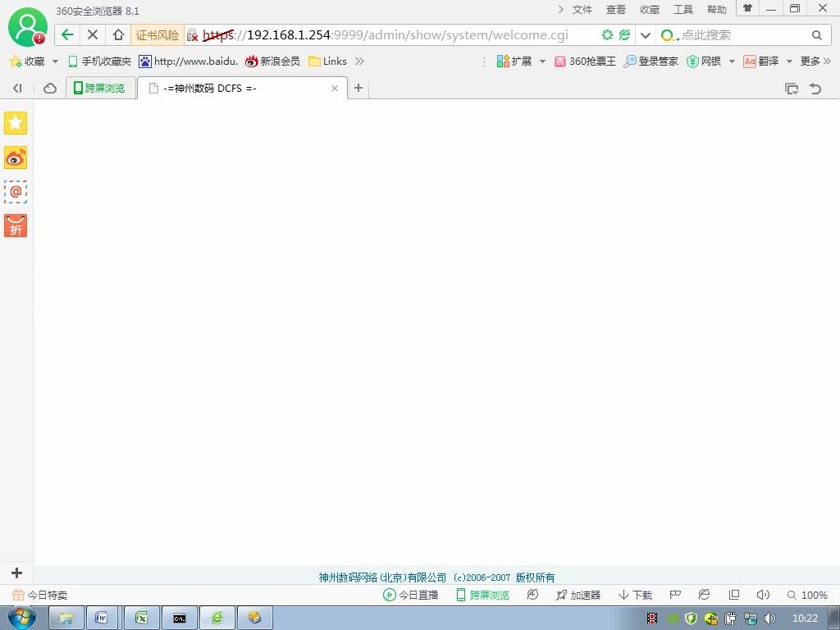Image resolution: width=840 pixels, height=630 pixels.
Task: Open 手机收藏夹 bookmark
Action: click(99, 61)
